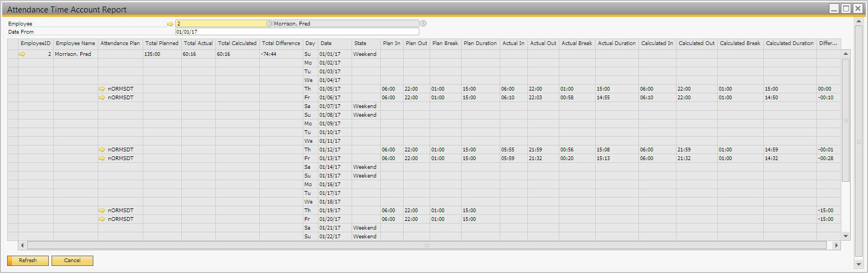Viewport: 868px width, 273px height.
Task: Open the choose-from-list icon in Employee ID field
Action: [x=269, y=23]
